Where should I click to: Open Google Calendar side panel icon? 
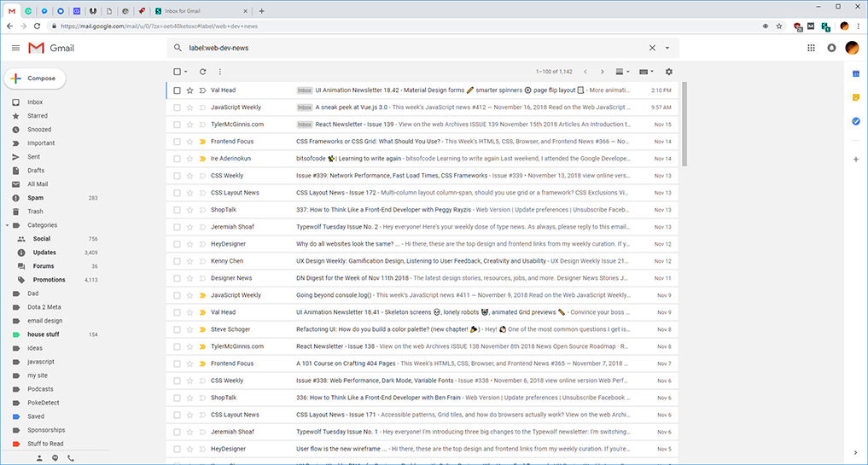(x=856, y=73)
